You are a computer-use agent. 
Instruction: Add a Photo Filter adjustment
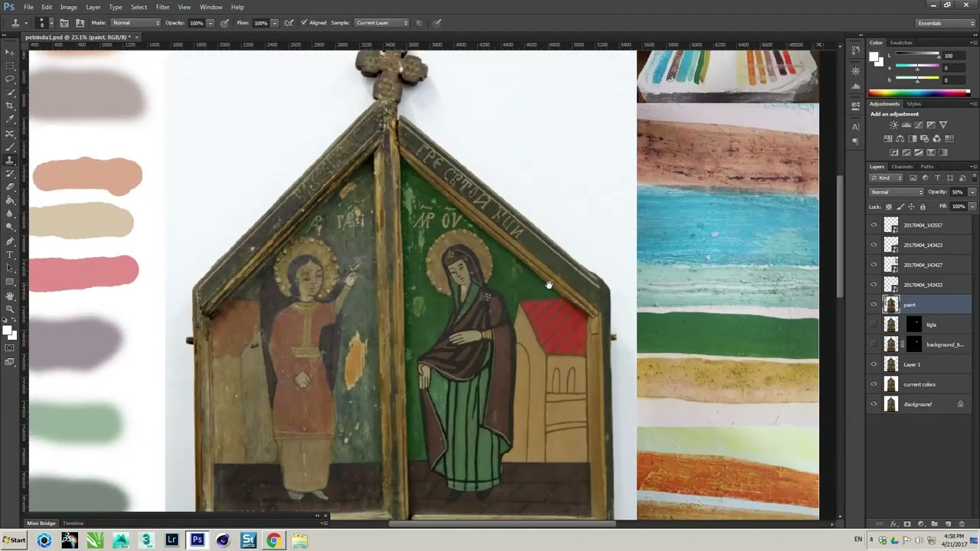pyautogui.click(x=924, y=139)
